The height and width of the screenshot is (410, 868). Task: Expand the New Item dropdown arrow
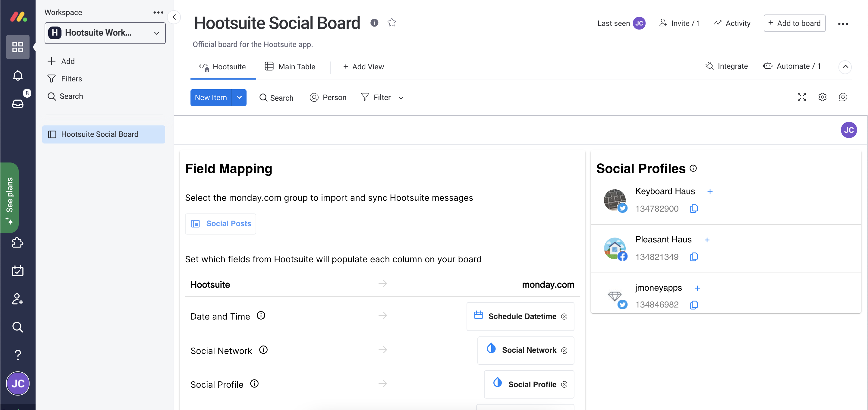pos(239,97)
